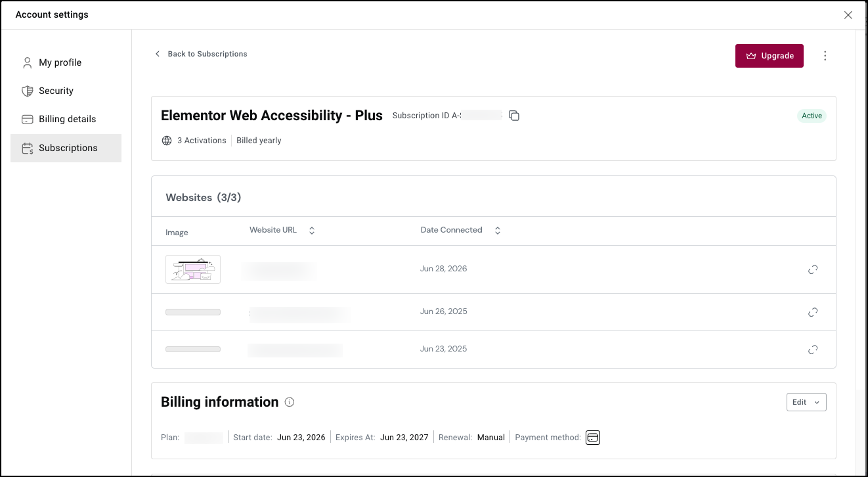Click the date Jun 26, 2025

[x=444, y=311]
